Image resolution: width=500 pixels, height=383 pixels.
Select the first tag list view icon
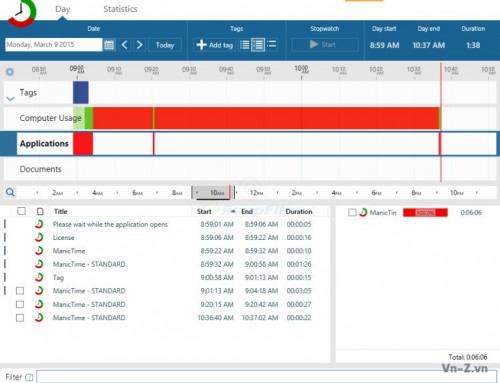pos(245,45)
